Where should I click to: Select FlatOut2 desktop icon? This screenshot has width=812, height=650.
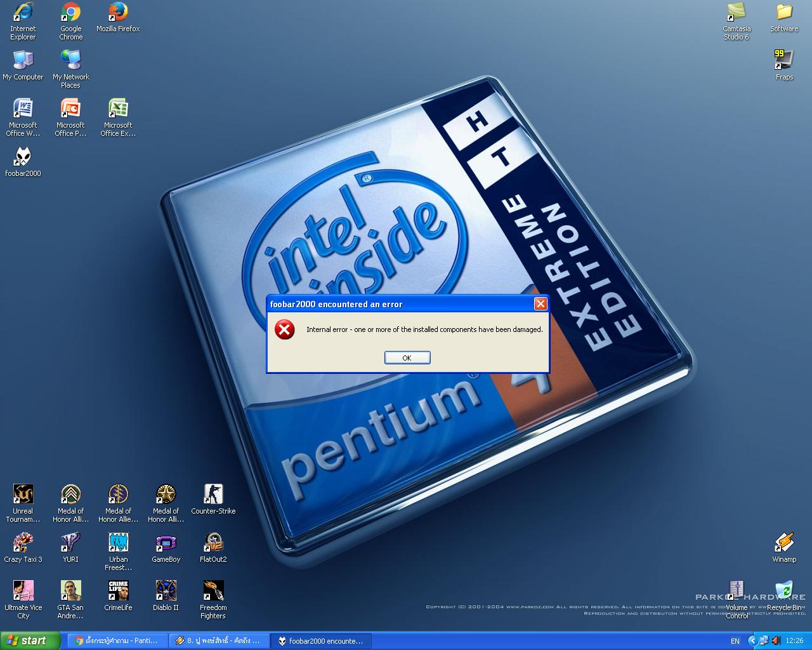[213, 548]
